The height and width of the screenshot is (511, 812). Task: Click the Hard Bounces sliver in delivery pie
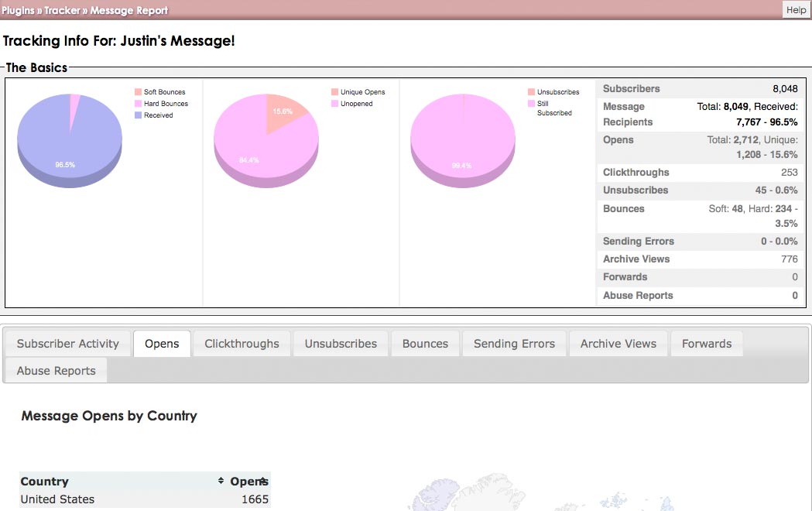(x=74, y=99)
